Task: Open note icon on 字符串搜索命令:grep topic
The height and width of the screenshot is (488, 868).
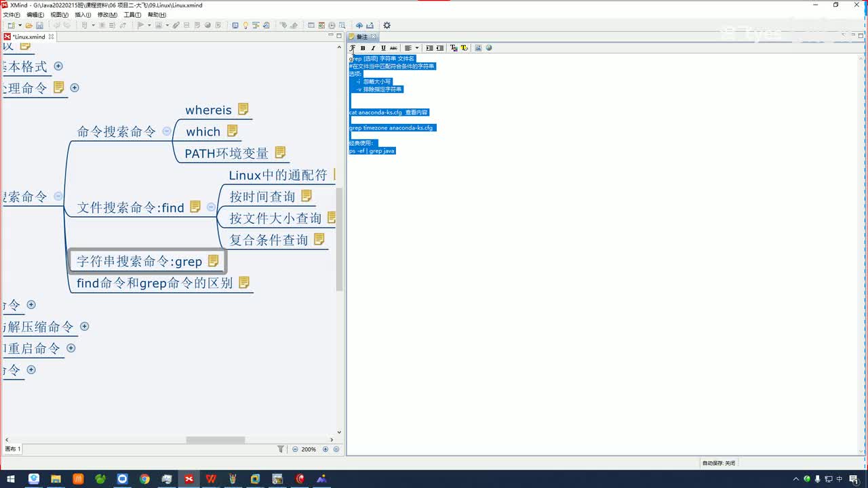Action: [x=214, y=260]
